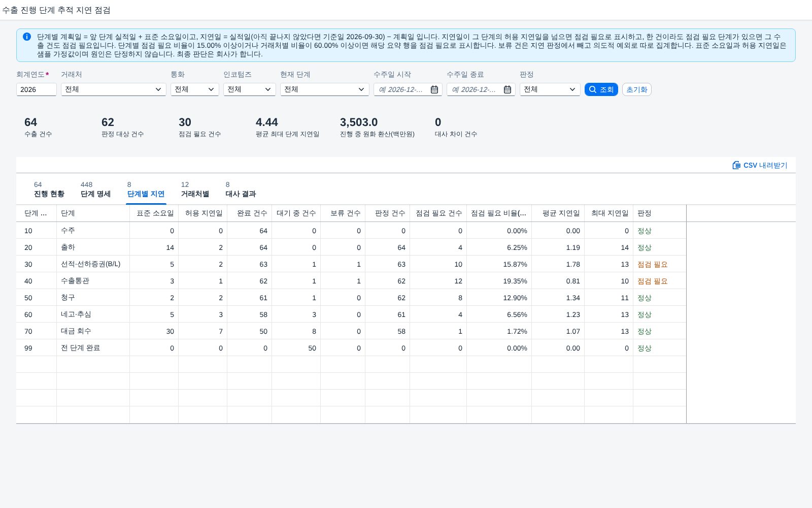Viewport: 812px width, 508px height.
Task: Select the 전 단계 완료 stage cell
Action: point(93,348)
